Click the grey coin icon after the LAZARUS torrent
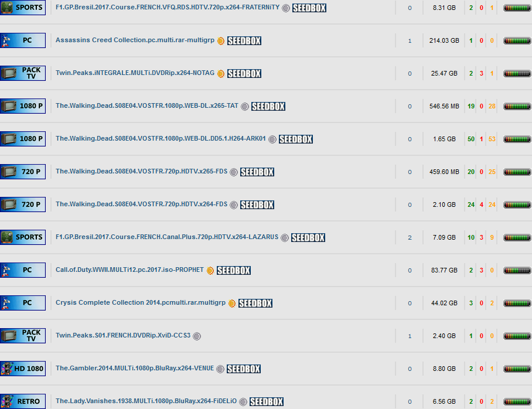Viewport: 532px width, 409px height. [285, 238]
